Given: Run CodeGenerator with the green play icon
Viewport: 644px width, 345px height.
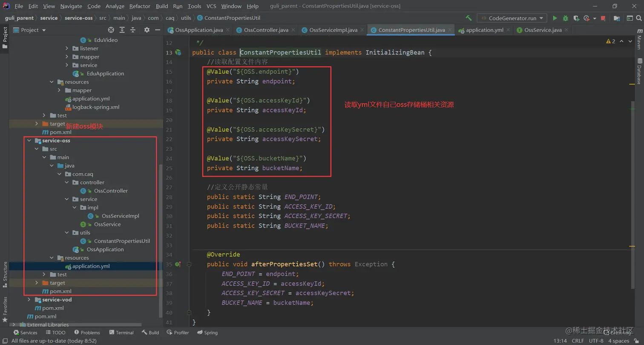Looking at the screenshot, I should tap(555, 18).
